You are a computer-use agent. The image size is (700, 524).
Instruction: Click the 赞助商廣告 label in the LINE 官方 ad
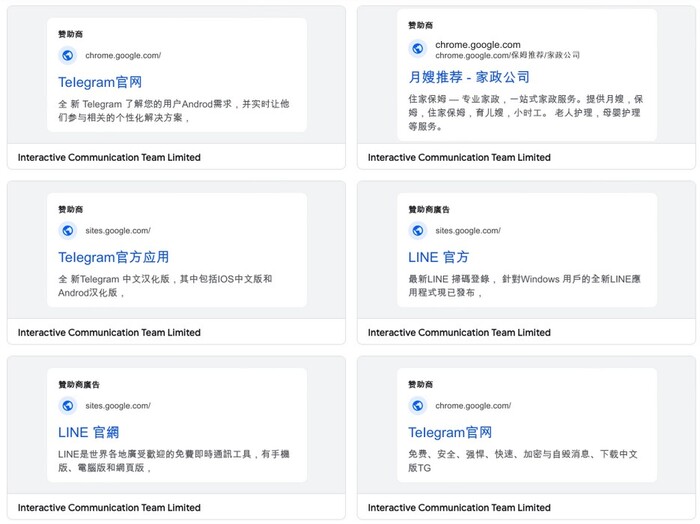428,209
